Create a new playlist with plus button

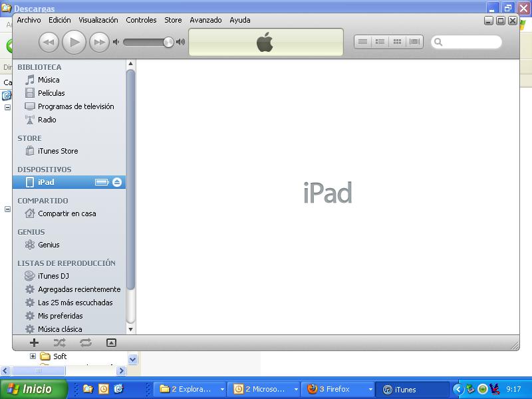click(34, 342)
